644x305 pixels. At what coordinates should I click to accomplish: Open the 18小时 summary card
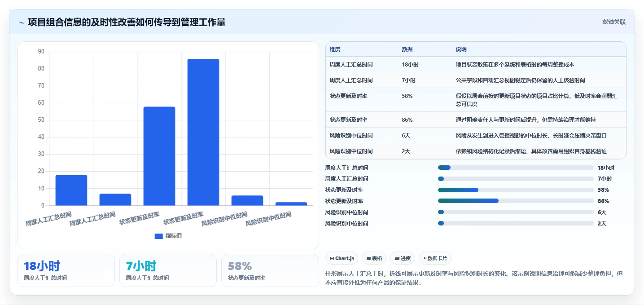[x=66, y=270]
